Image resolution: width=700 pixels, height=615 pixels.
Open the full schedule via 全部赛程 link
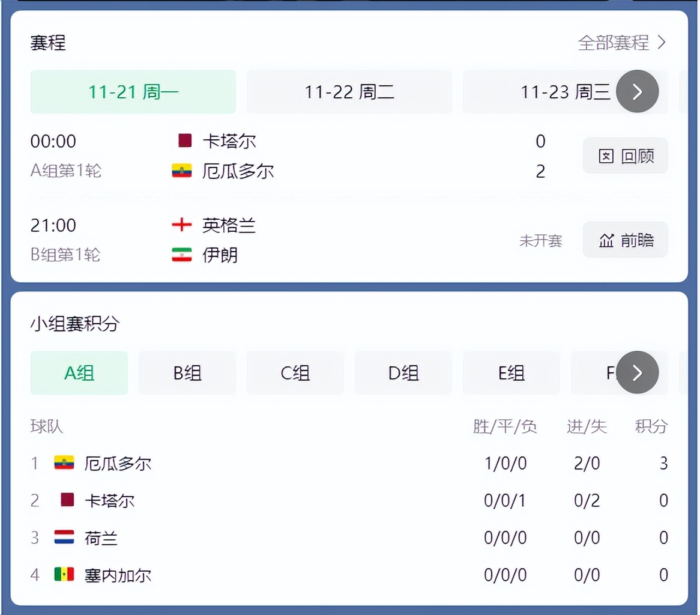tap(612, 42)
